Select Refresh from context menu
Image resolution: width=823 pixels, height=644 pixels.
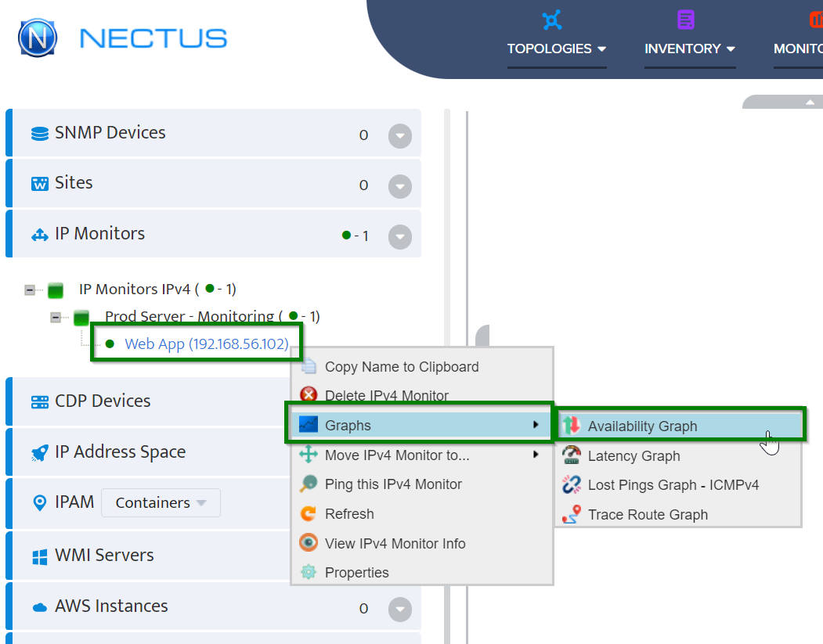tap(422, 513)
